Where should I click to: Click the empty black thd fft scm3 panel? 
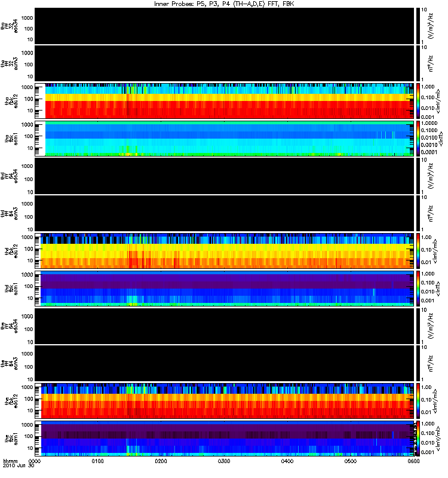pyautogui.click(x=225, y=213)
